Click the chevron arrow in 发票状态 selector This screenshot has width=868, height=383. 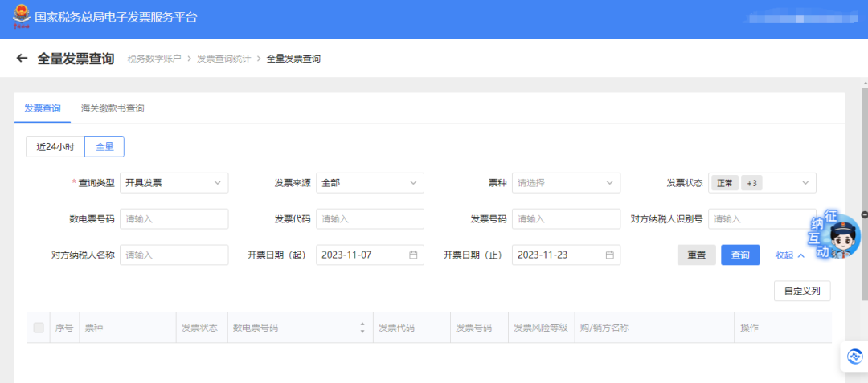tap(805, 183)
